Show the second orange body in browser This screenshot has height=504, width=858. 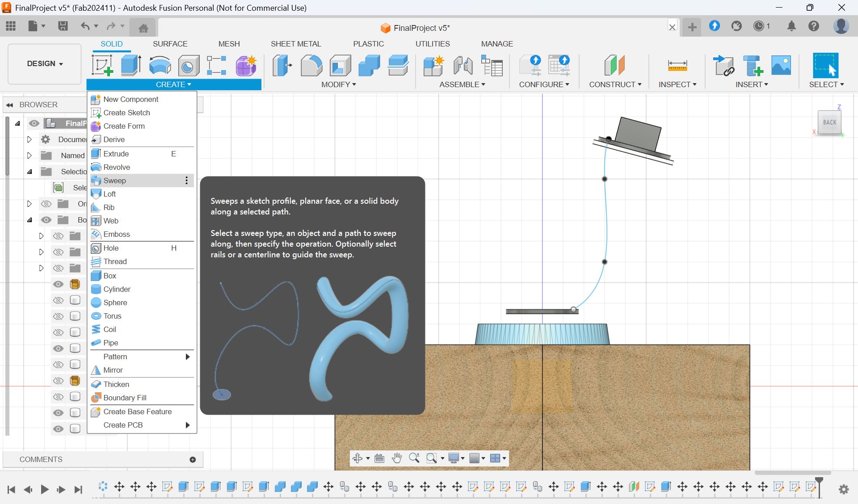[x=59, y=381]
